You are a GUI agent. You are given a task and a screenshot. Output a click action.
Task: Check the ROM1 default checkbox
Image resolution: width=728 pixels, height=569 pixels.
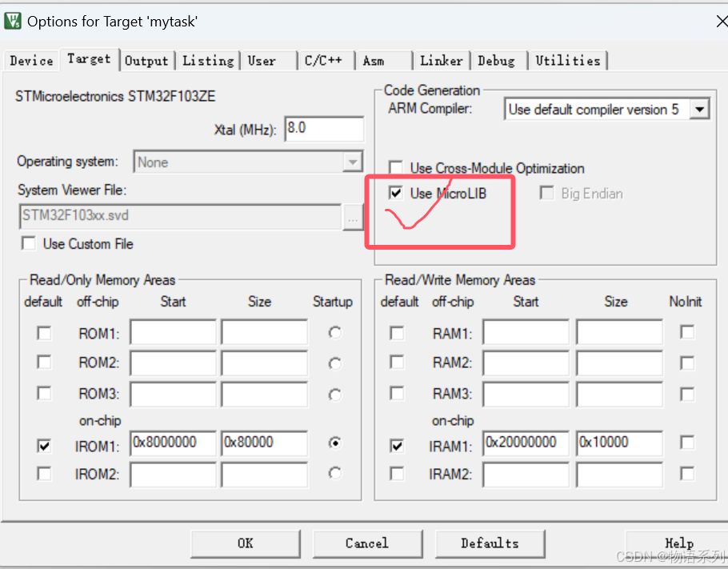(x=44, y=333)
